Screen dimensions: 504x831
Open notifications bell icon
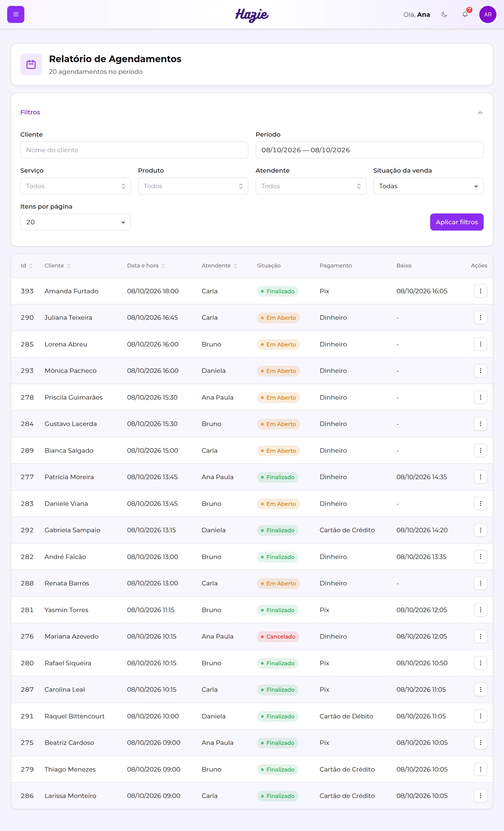[465, 14]
